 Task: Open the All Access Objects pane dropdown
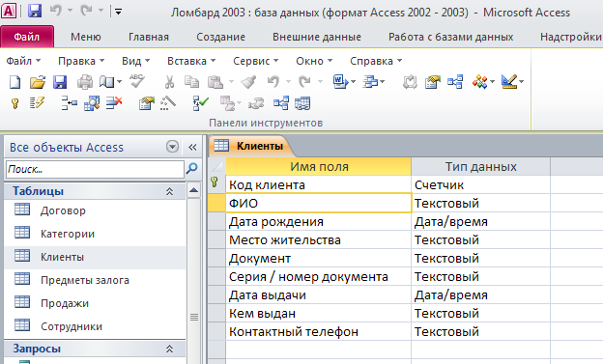[172, 147]
